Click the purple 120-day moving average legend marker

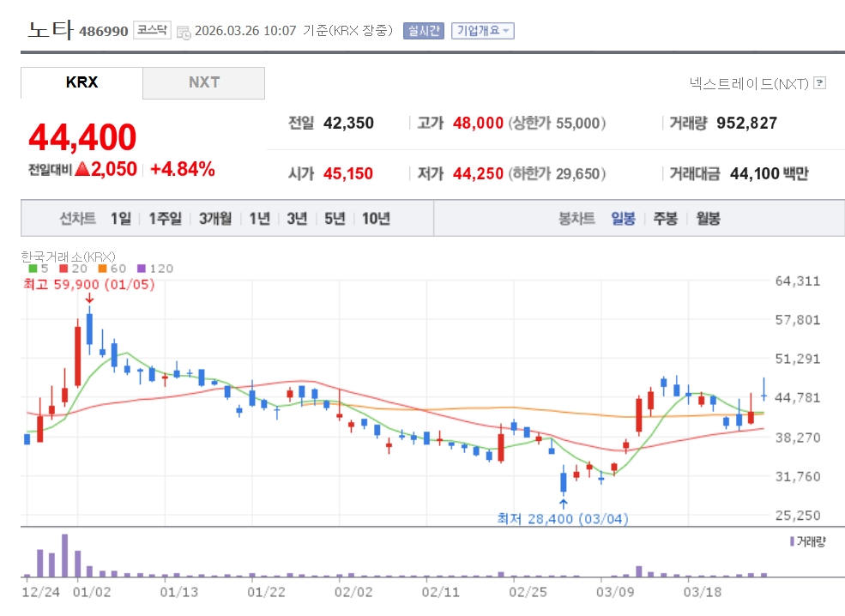pos(141,269)
